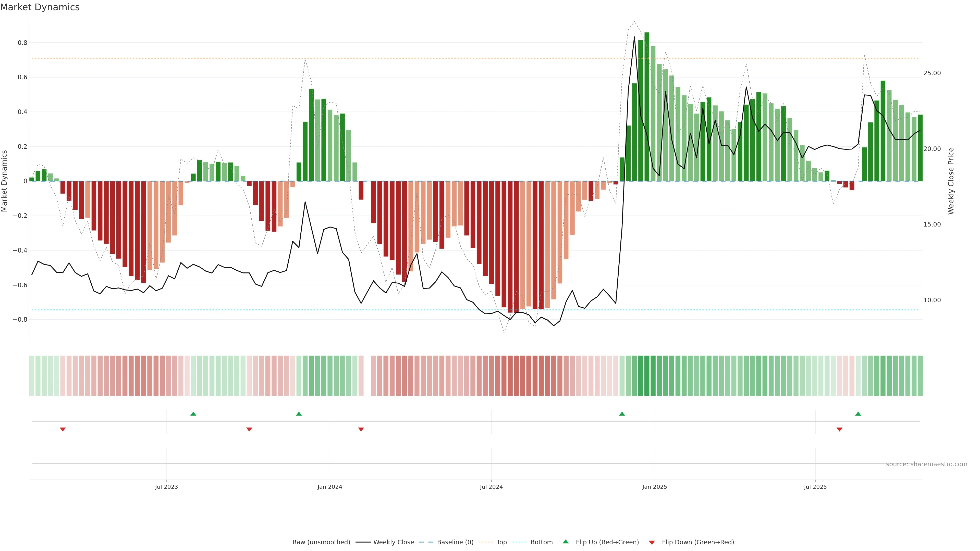Click the Jul 2024 x-axis label
980x551 pixels.
pos(491,487)
